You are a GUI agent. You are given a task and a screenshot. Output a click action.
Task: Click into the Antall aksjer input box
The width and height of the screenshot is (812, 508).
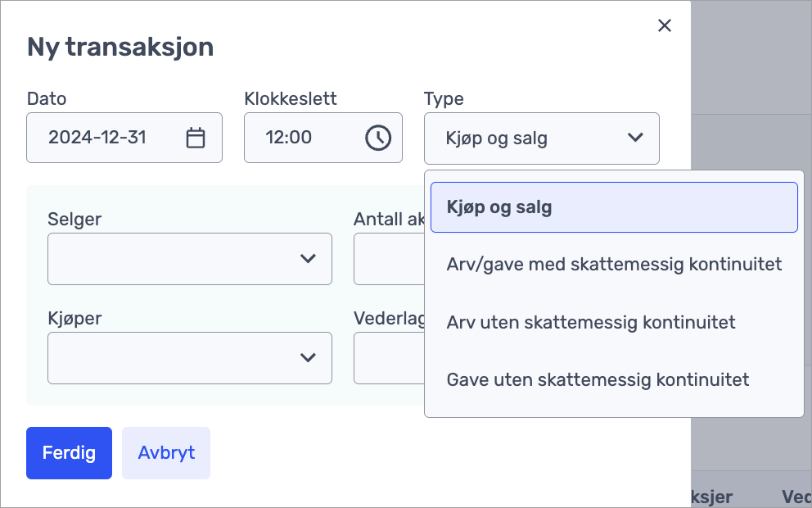coord(388,259)
